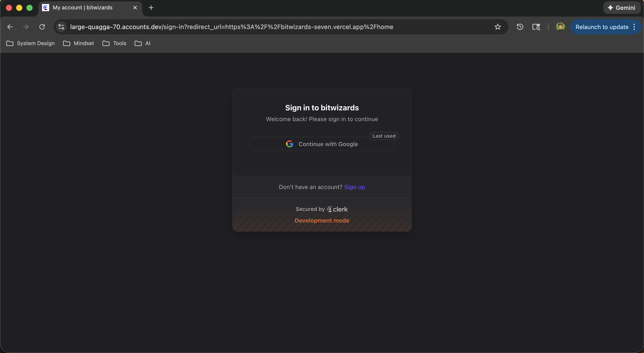The height and width of the screenshot is (353, 644).
Task: Continue with Google sign-in
Action: pyautogui.click(x=322, y=144)
